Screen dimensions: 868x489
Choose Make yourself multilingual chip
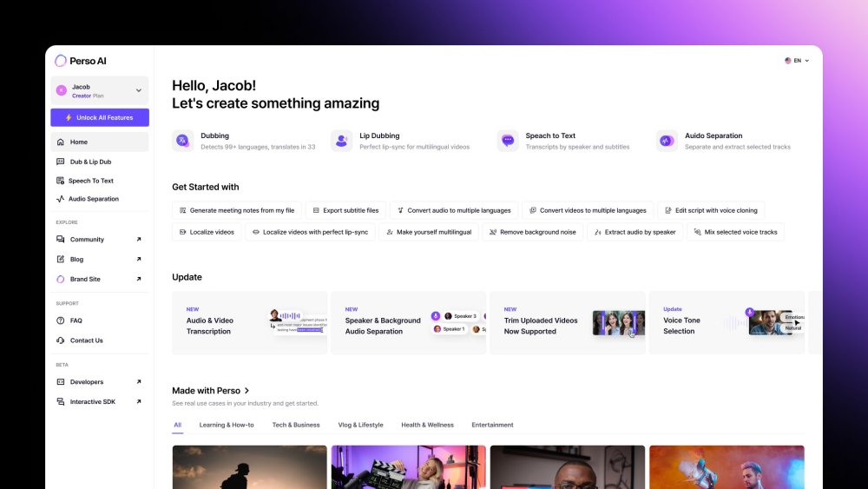429,232
